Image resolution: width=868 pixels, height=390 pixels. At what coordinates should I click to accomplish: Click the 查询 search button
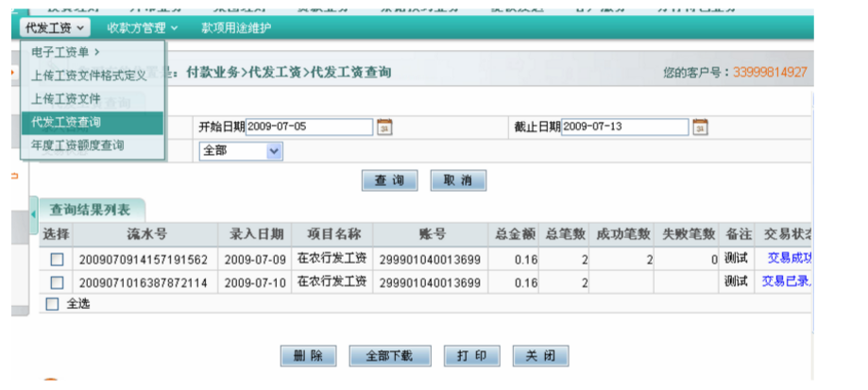(x=389, y=180)
